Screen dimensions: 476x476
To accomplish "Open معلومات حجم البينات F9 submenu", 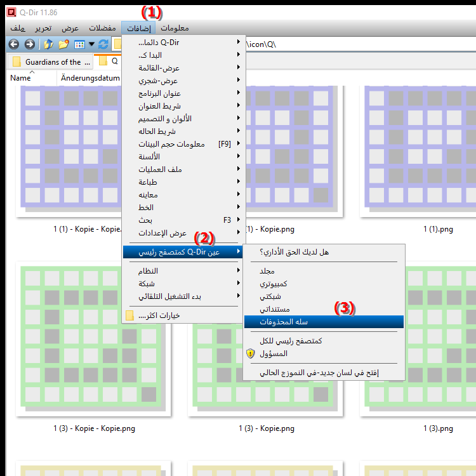I will coord(183,144).
